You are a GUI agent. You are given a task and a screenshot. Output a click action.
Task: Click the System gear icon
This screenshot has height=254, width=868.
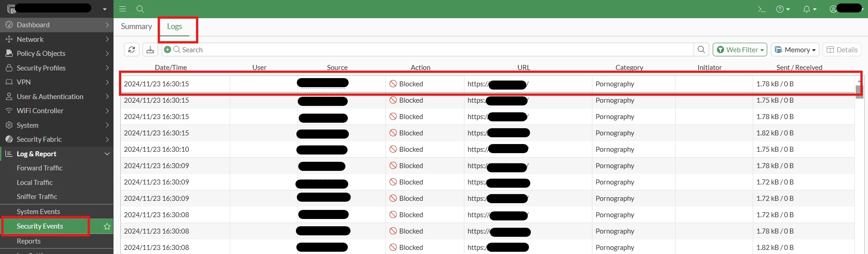(x=9, y=125)
